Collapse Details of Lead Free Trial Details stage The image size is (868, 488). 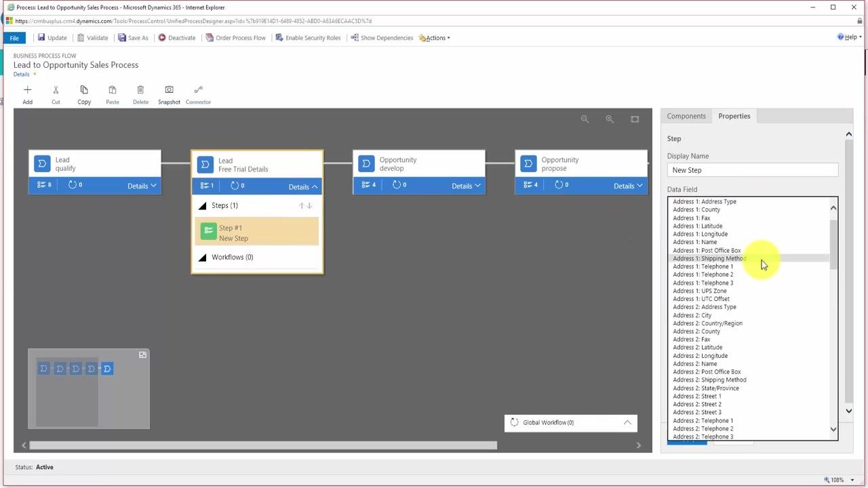[303, 187]
